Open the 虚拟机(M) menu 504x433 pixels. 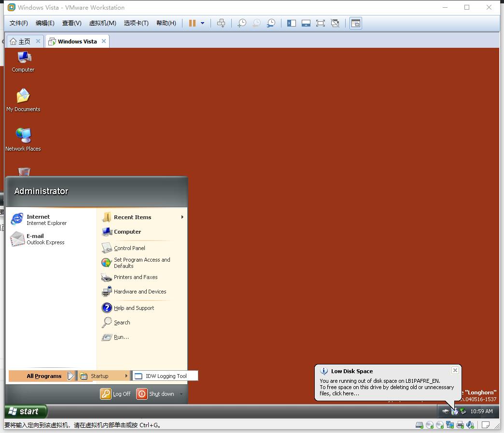[x=102, y=23]
